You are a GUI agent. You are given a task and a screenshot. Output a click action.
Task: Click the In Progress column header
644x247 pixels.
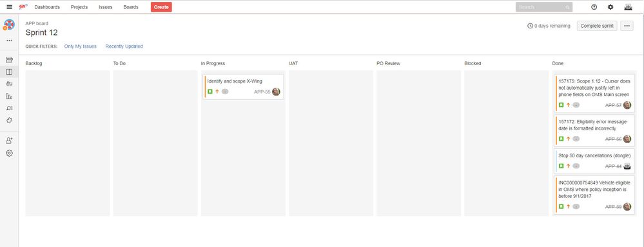213,64
